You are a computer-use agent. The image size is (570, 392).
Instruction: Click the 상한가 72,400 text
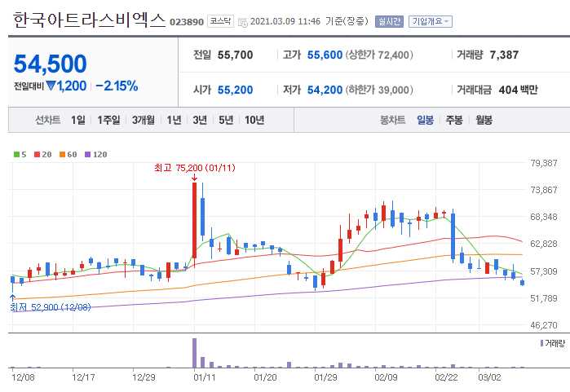(x=379, y=55)
